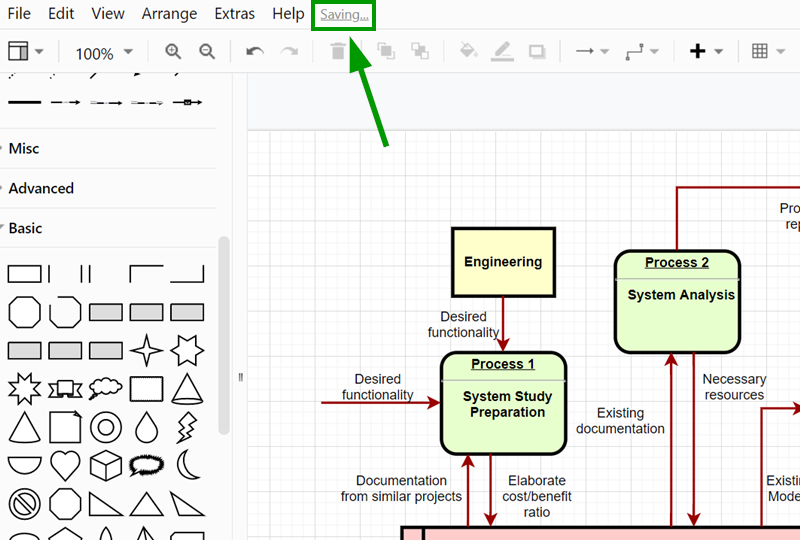Open the Arrange menu
Image resolution: width=800 pixels, height=540 pixels.
click(170, 14)
